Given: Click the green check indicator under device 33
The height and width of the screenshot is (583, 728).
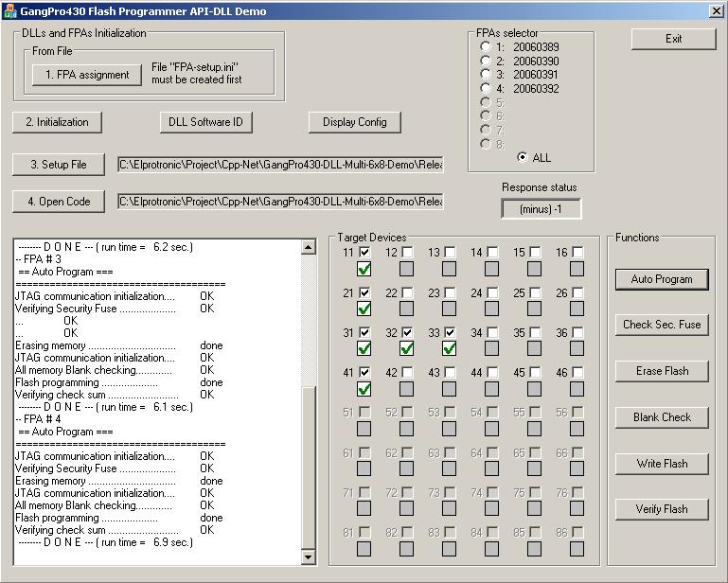Looking at the screenshot, I should coord(449,348).
